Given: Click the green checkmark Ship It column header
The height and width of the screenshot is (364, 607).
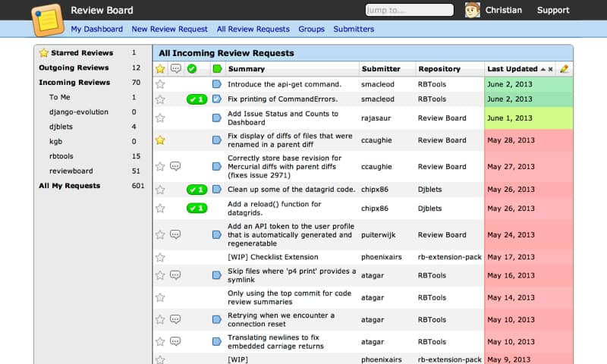Looking at the screenshot, I should (x=192, y=69).
